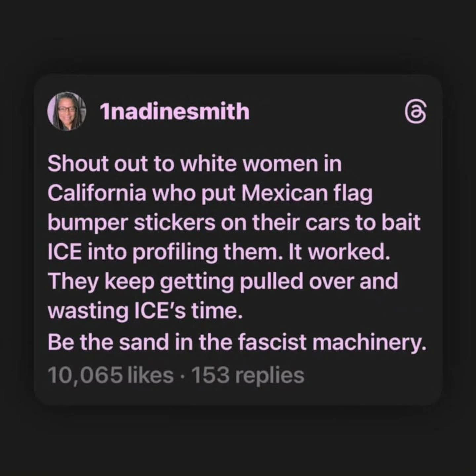Viewport: 476px width, 476px height.
Task: View the 10,065 likes count
Action: [x=111, y=375]
